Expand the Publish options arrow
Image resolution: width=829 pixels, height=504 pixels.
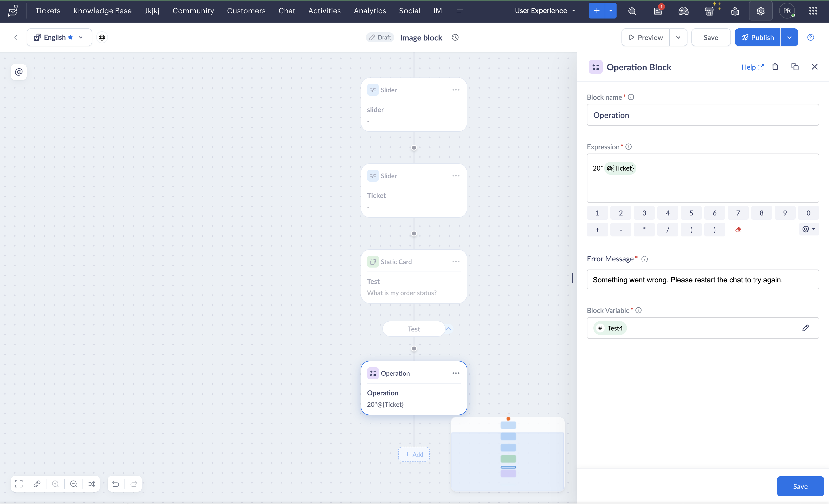[x=789, y=37]
